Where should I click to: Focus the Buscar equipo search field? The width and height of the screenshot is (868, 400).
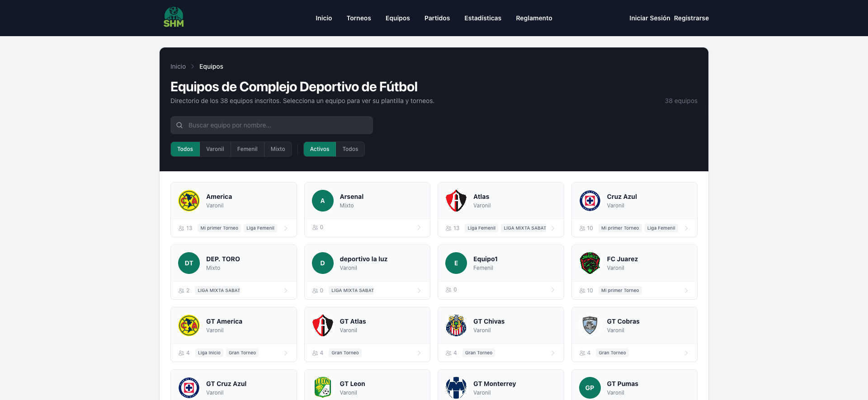[x=272, y=125]
